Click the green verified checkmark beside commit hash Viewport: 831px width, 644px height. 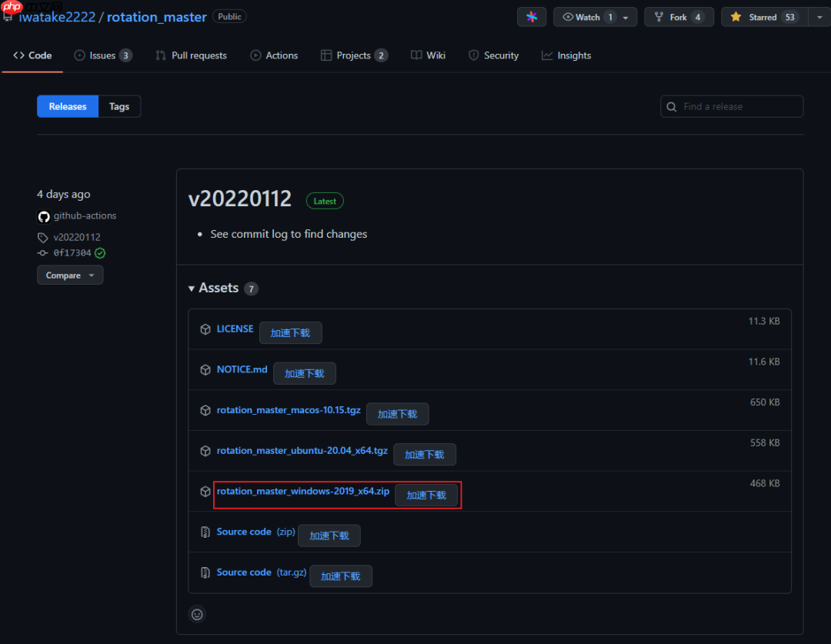101,253
